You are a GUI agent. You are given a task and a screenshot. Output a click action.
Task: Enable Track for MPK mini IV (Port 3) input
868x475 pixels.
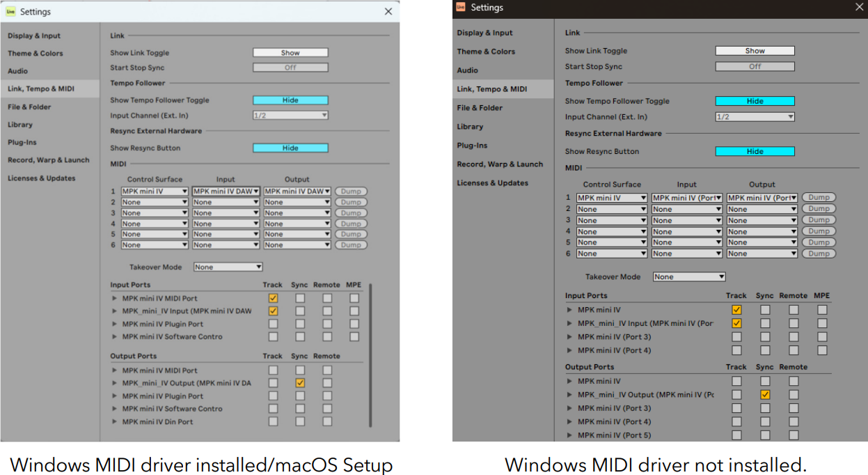coord(736,337)
